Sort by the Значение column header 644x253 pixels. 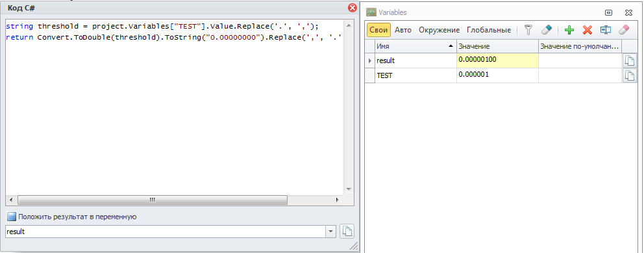(x=497, y=46)
